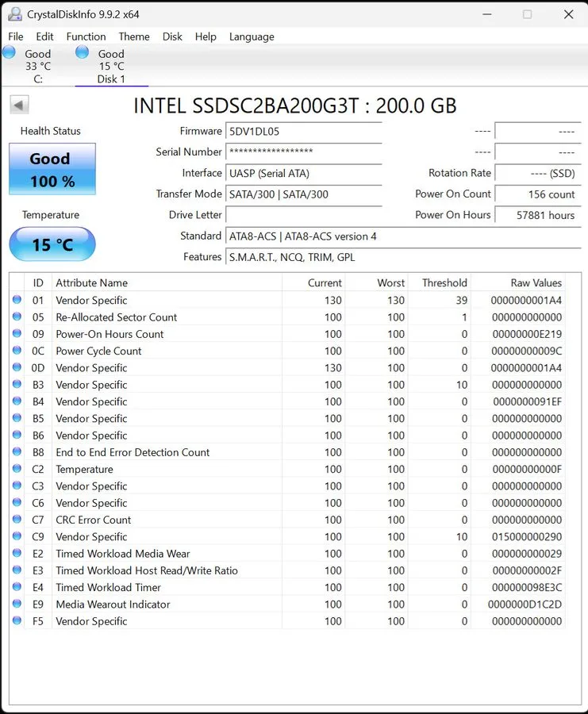Click status orb for Timed Workload Timer
Screen dimensions: 588x714
[17, 586]
